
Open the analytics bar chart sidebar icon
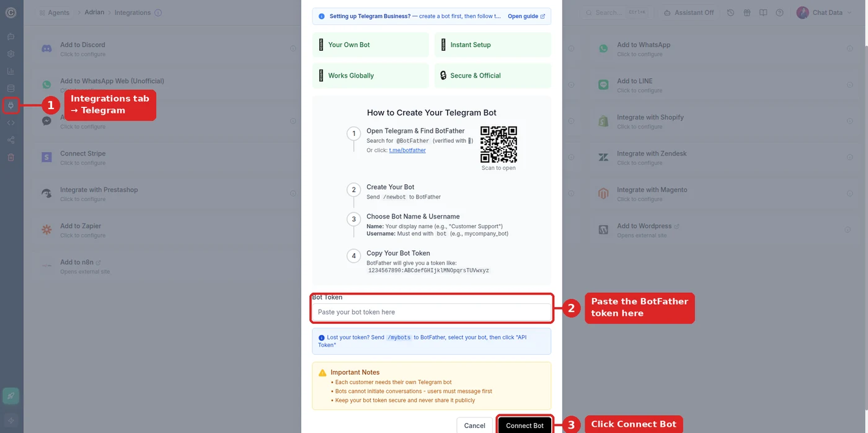pos(11,71)
